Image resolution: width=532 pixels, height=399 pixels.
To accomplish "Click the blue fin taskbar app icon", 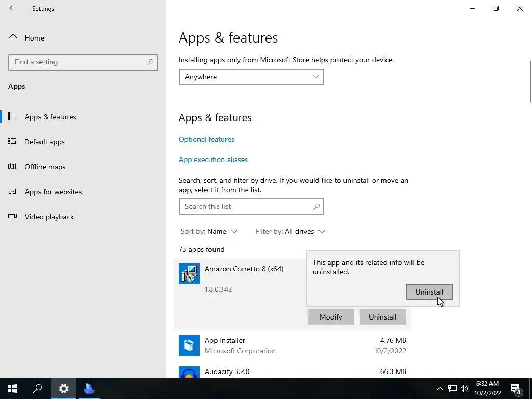I will coord(89,389).
